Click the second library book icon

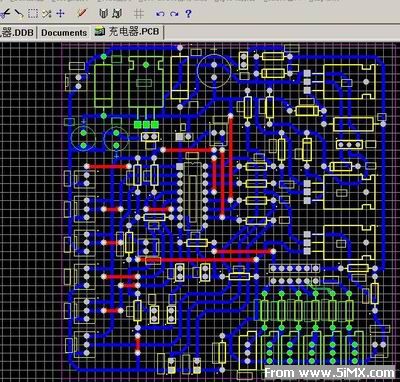[x=117, y=14]
